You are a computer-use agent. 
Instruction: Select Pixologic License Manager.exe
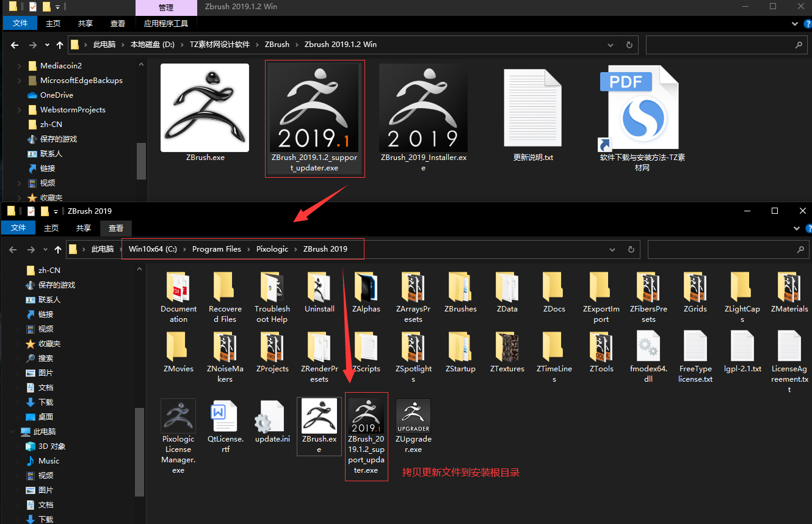pyautogui.click(x=178, y=437)
